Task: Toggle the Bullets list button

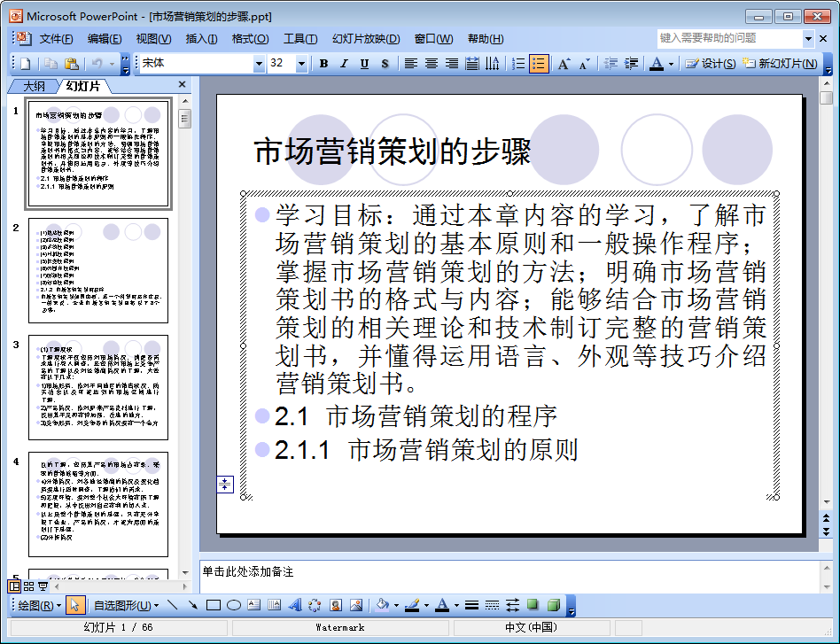Action: pyautogui.click(x=539, y=64)
